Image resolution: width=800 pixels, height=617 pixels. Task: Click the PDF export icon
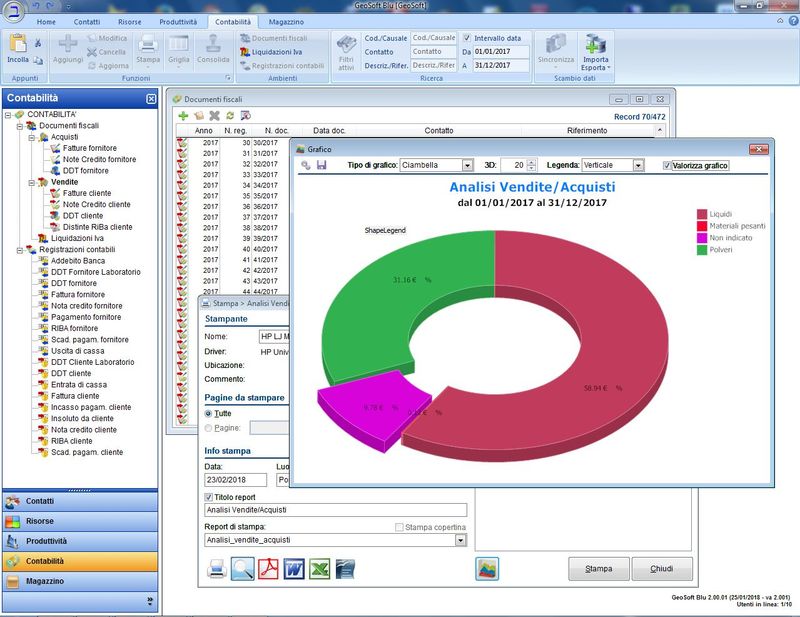[x=268, y=569]
